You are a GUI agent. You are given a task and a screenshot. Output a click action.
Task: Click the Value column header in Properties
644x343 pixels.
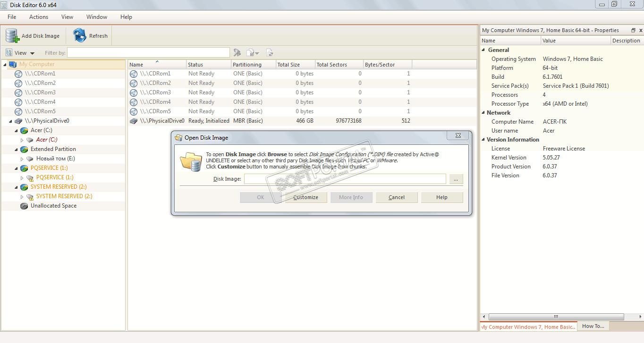click(576, 41)
